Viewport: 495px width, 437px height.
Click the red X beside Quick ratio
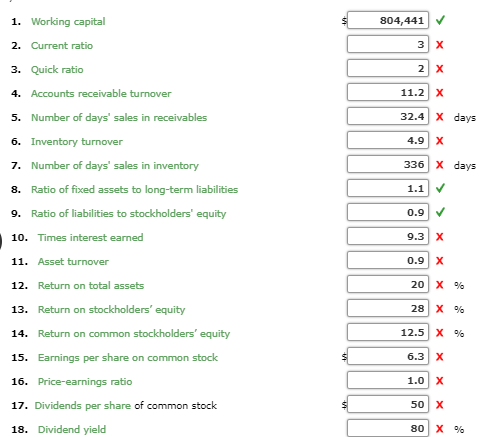click(x=440, y=69)
